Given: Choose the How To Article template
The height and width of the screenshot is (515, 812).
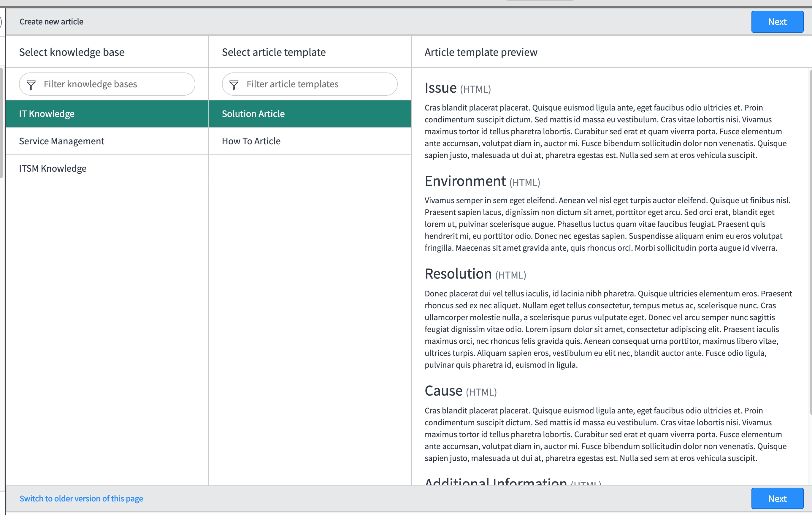Looking at the screenshot, I should [x=310, y=141].
